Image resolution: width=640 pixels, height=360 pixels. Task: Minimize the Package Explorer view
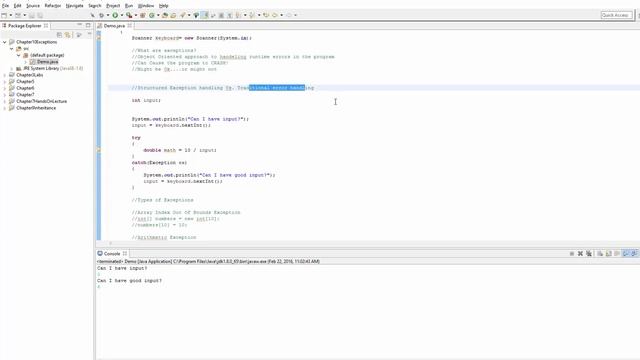coord(80,25)
